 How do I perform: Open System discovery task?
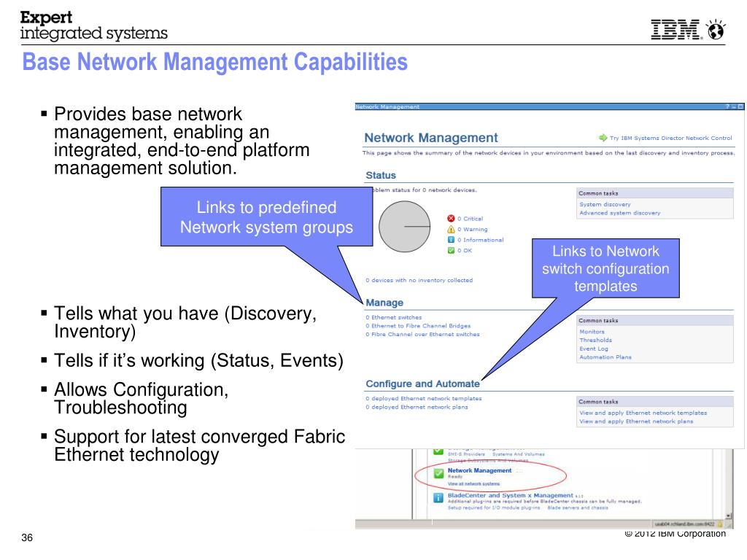[605, 204]
